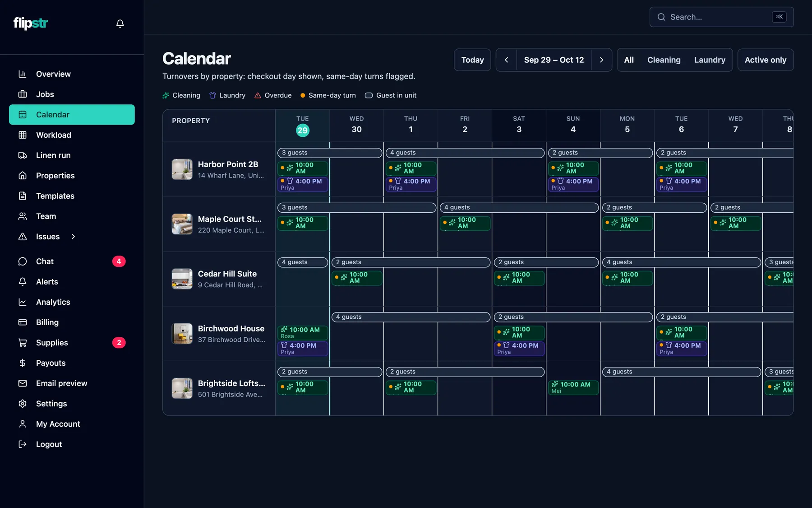The image size is (812, 508).
Task: Click the Alerts bell icon in sidebar
Action: pyautogui.click(x=23, y=282)
